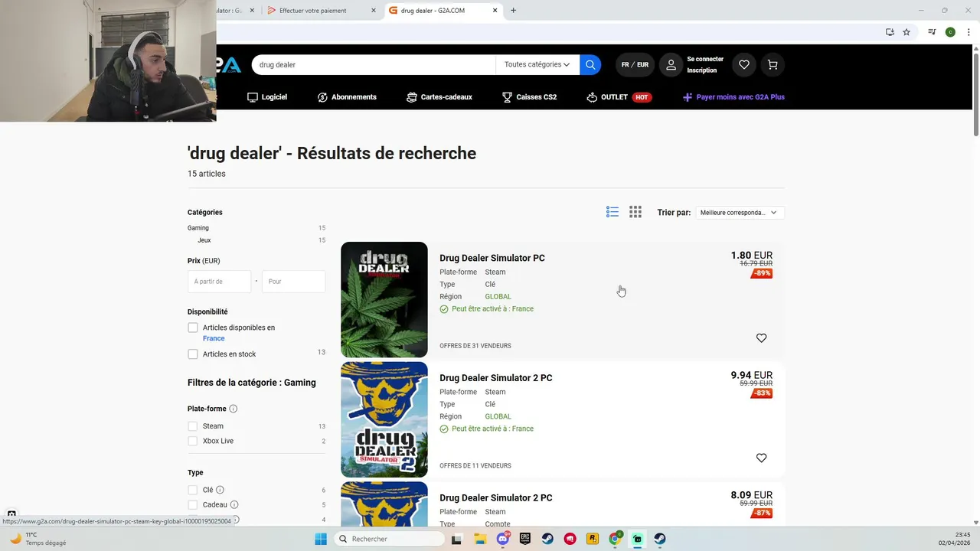This screenshot has width=980, height=551.
Task: Click the 'A partir de' price field
Action: (219, 282)
